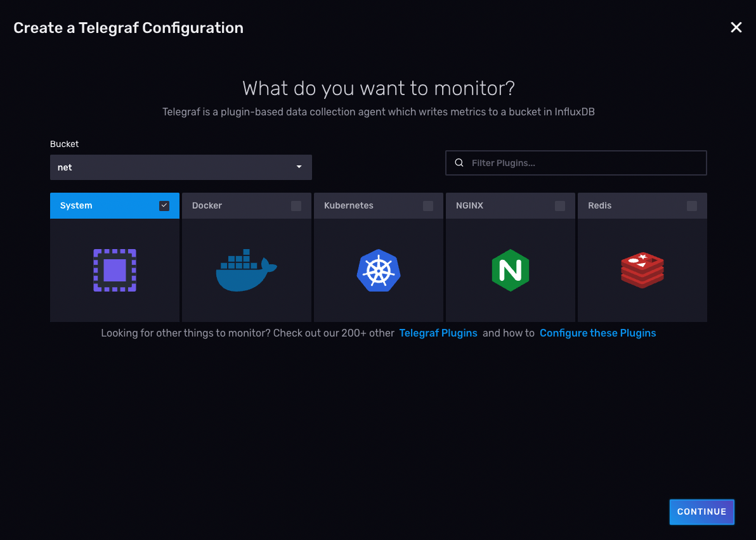Click the NGINX green hexagon logo
Image resolution: width=756 pixels, height=540 pixels.
[511, 270]
